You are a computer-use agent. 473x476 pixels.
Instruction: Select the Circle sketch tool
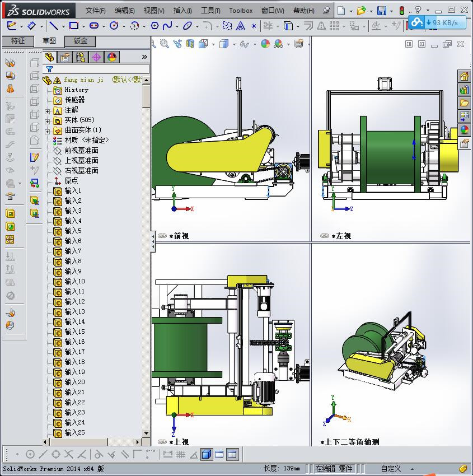114,26
